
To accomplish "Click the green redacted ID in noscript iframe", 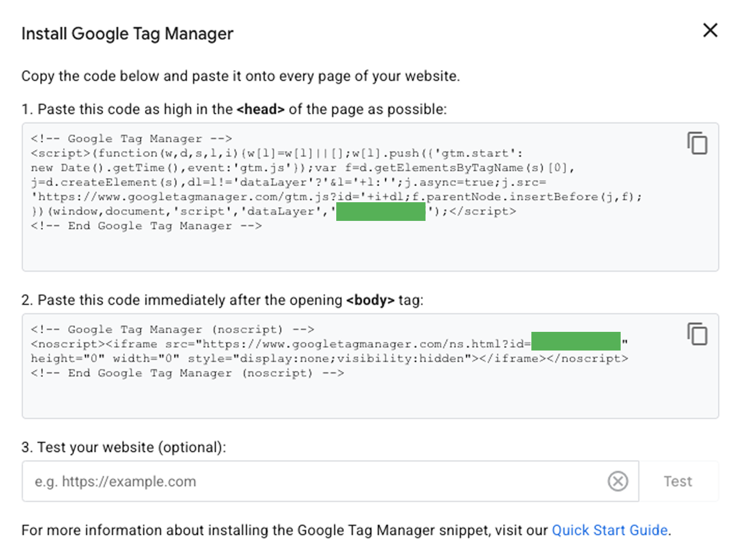I will coord(575,342).
